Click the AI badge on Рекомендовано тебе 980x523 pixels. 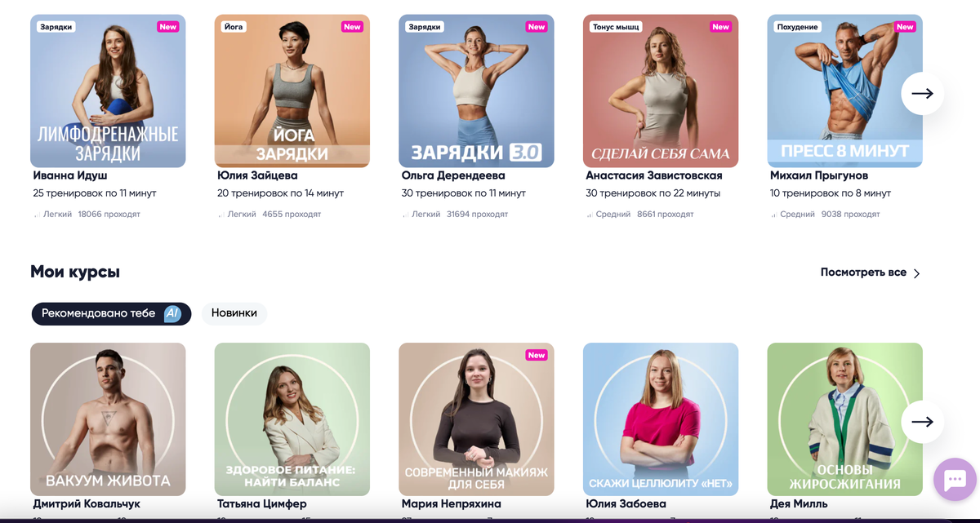point(172,313)
